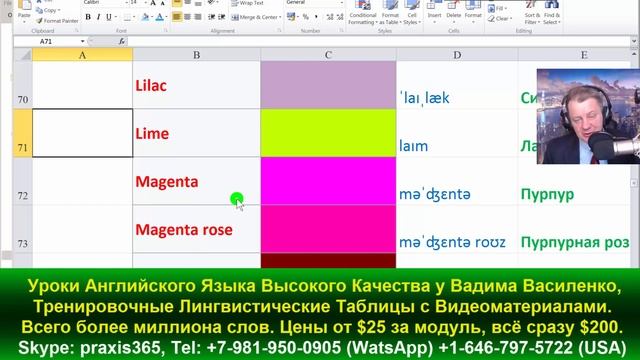Click the lilac color cell
This screenshot has height=360, width=640.
(x=328, y=85)
